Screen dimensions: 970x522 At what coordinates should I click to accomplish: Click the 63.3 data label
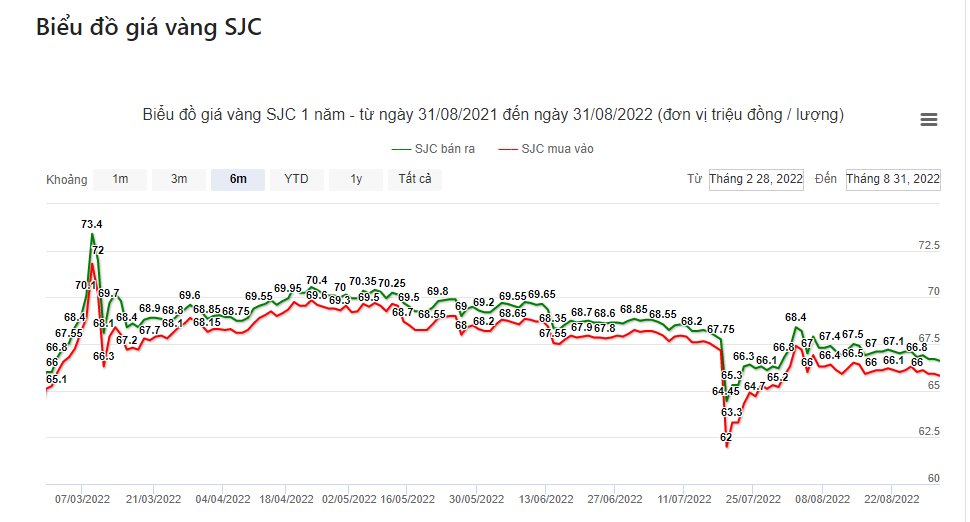tap(731, 412)
